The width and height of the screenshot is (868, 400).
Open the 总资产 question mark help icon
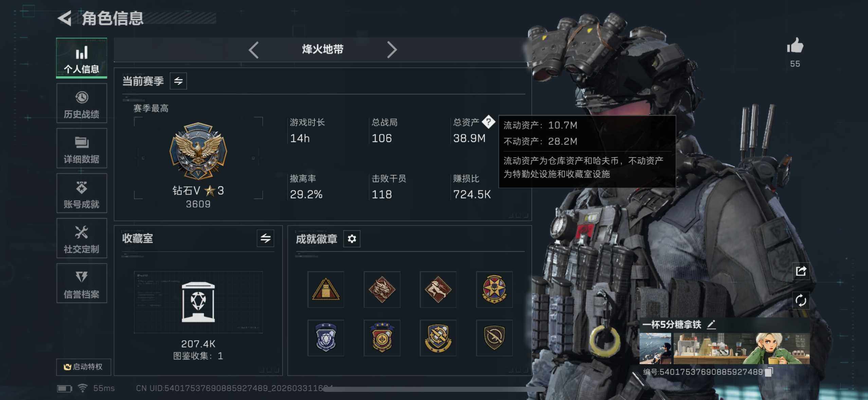tap(488, 122)
